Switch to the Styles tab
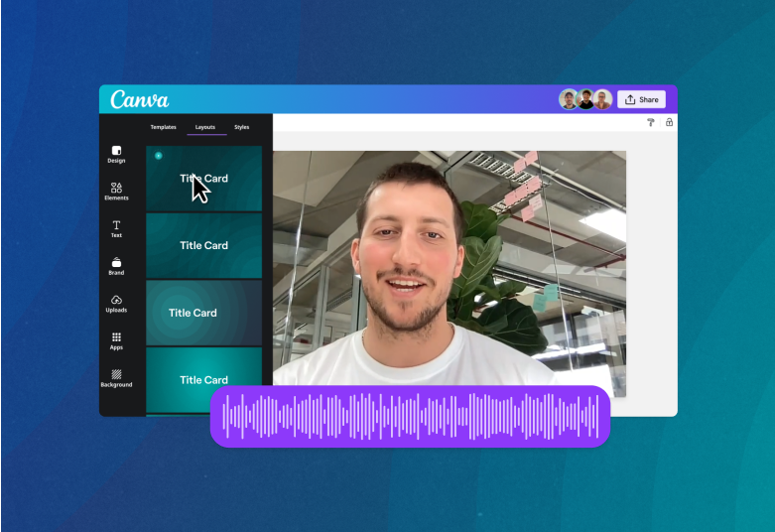775x532 pixels. click(x=242, y=127)
